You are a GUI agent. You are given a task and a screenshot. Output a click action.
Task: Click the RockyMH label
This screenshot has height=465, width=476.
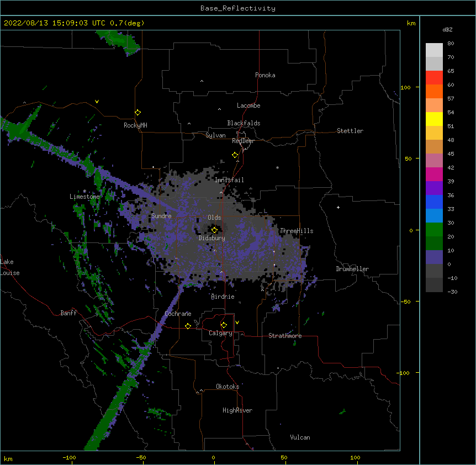tap(135, 125)
